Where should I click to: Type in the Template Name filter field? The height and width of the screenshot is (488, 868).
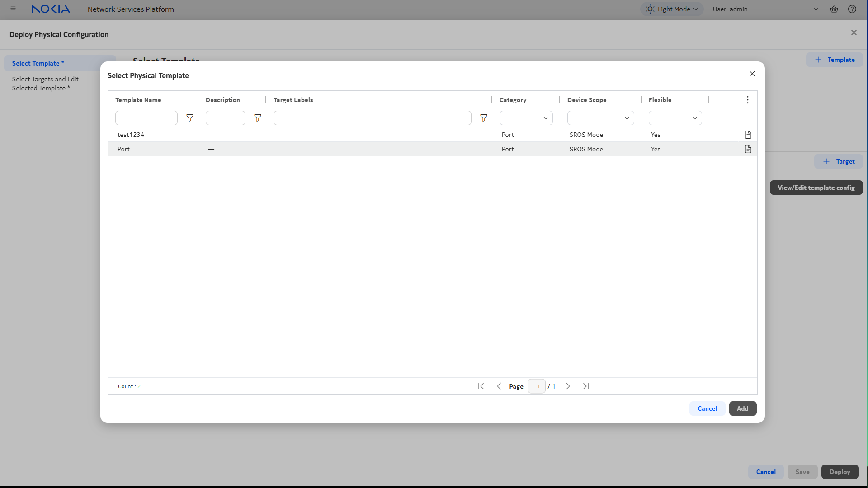pyautogui.click(x=146, y=118)
